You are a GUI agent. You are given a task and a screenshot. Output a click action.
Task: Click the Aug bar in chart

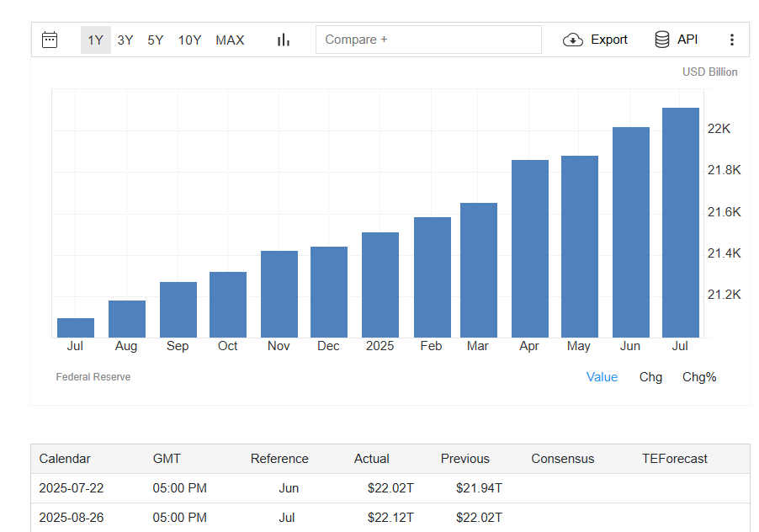(127, 319)
